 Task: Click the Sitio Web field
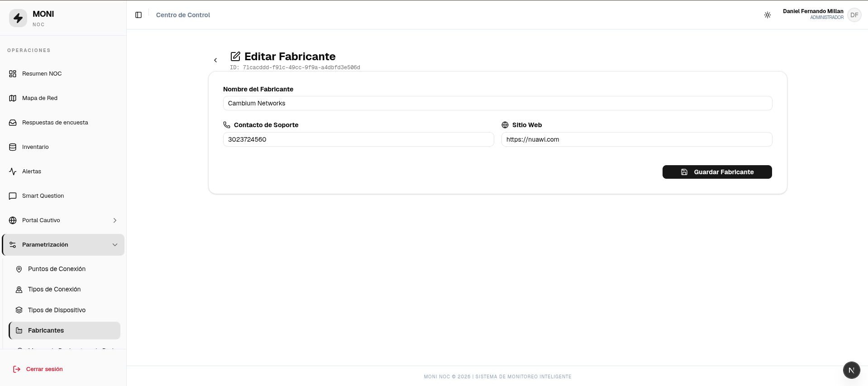click(x=637, y=139)
